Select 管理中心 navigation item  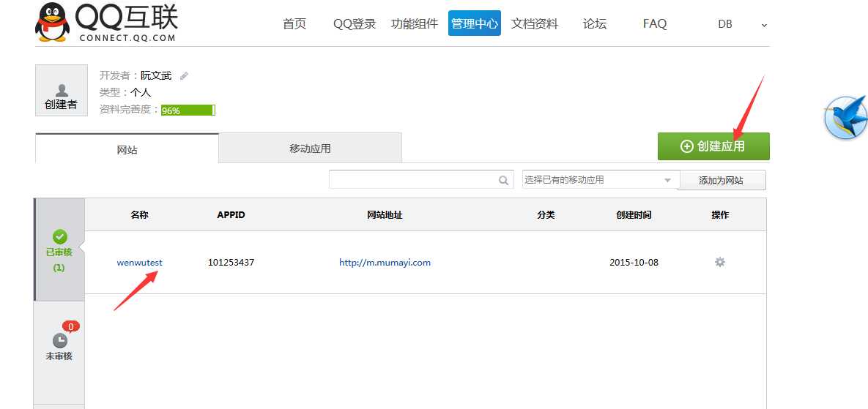tap(475, 23)
